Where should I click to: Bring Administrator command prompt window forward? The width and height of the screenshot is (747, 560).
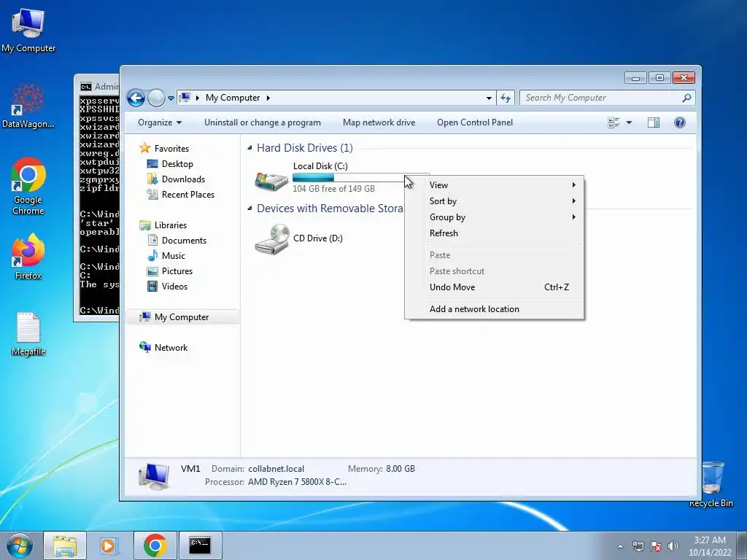click(97, 198)
